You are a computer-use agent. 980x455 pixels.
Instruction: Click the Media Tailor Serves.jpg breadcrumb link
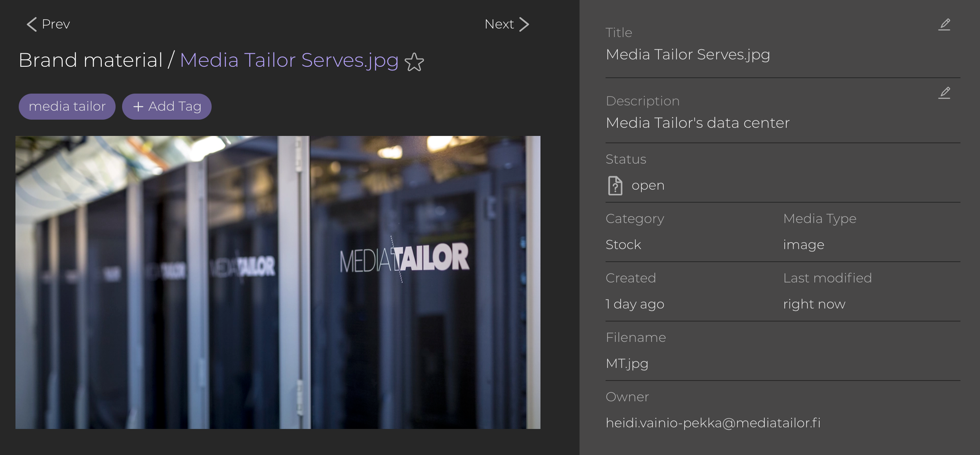pos(289,60)
